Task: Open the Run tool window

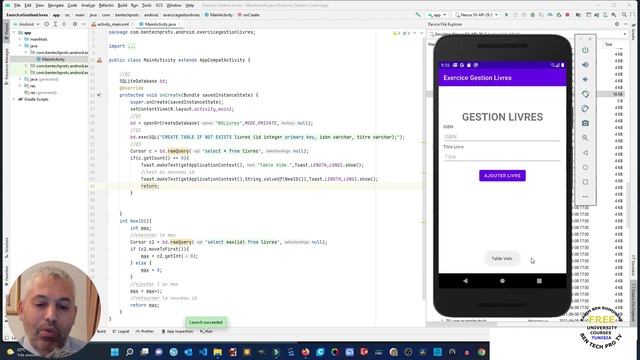Action: point(207,331)
